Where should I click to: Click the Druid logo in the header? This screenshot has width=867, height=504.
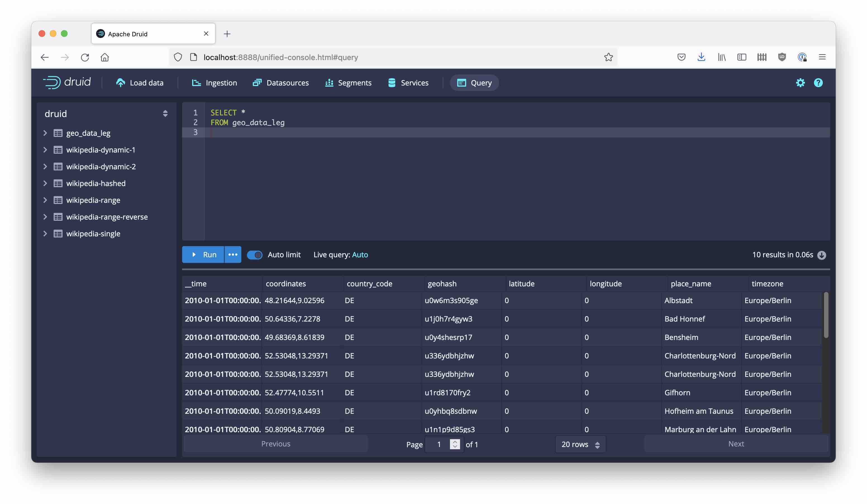point(67,83)
